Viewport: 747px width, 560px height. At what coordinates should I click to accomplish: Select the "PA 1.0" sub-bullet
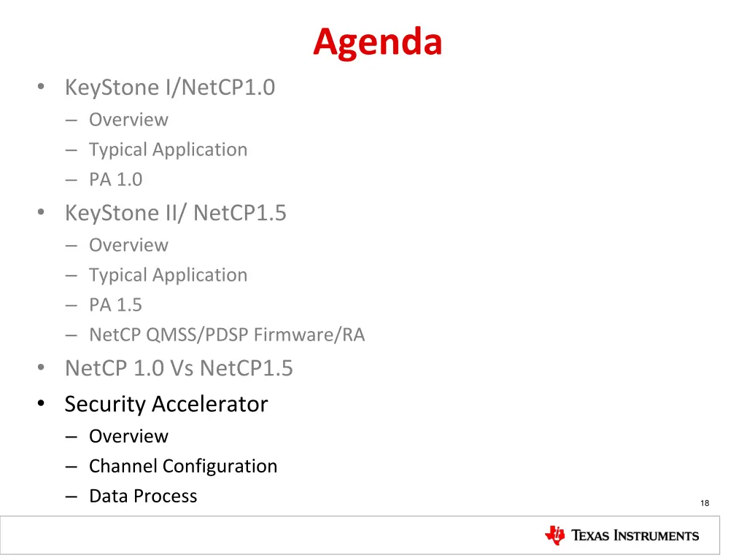pyautogui.click(x=116, y=179)
